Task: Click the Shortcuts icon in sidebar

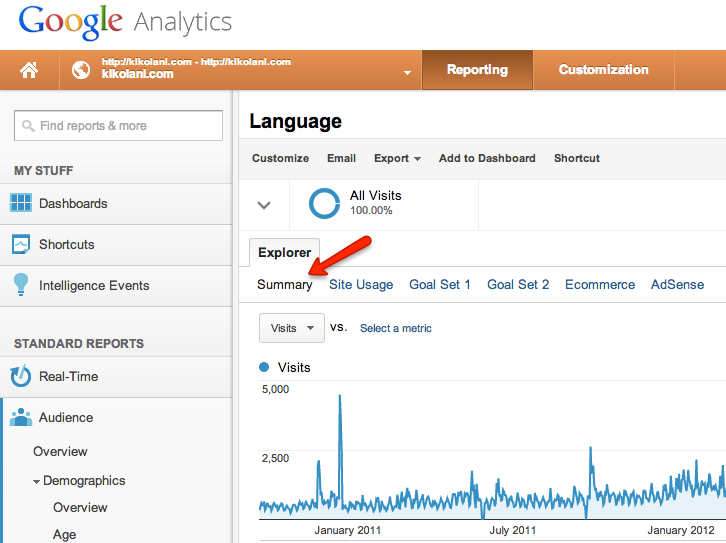Action: click(21, 244)
